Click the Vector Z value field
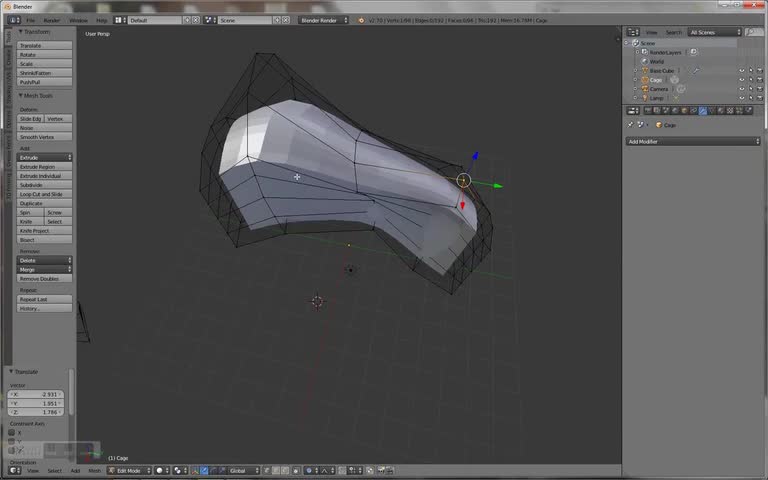Viewport: 768px width, 480px height. click(x=36, y=412)
